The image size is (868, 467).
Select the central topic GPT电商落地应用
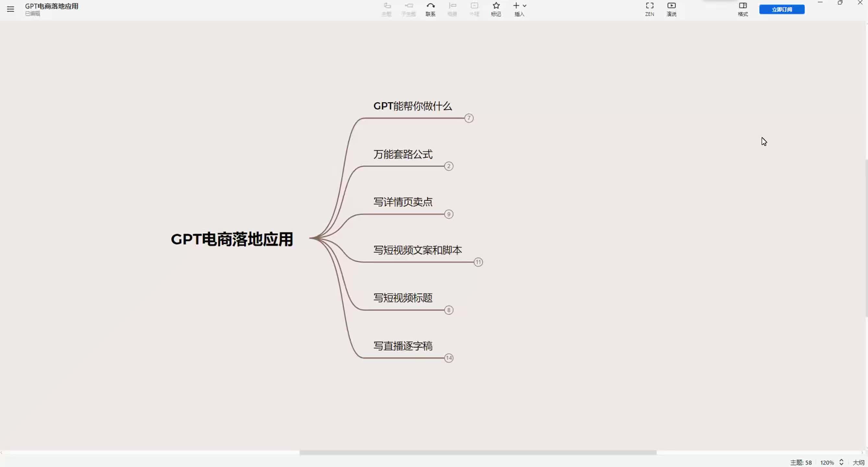[232, 239]
